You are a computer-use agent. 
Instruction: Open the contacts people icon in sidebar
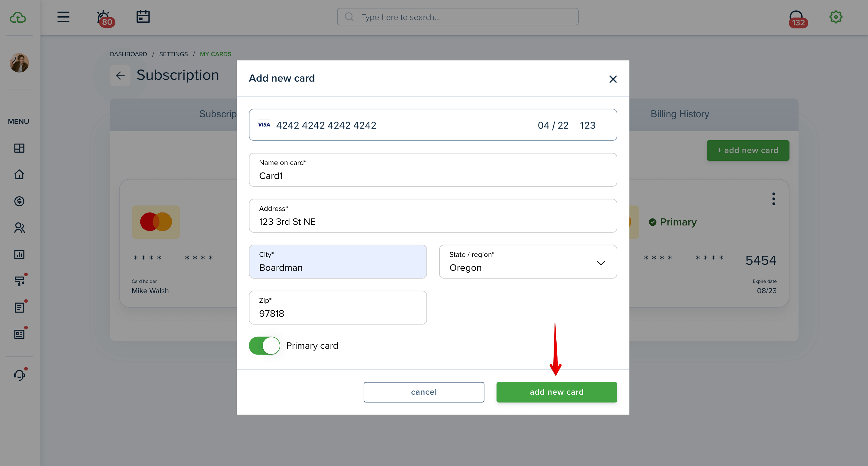[x=19, y=228]
